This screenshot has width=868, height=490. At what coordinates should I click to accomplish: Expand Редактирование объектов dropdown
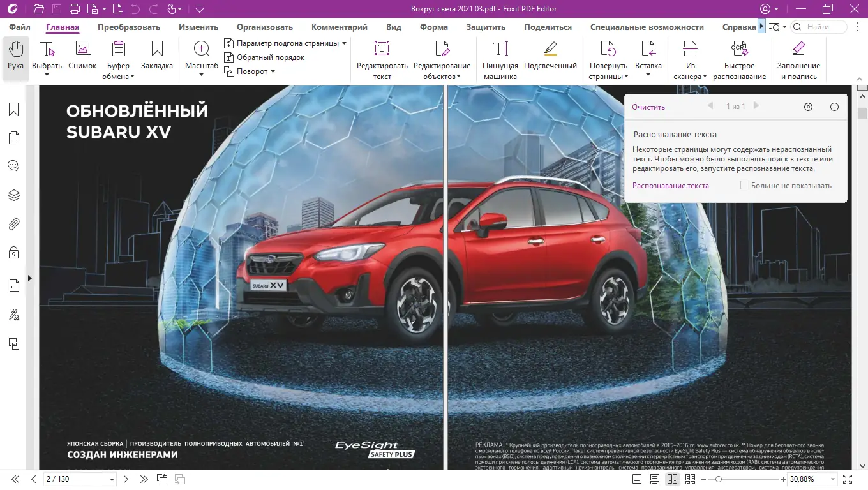click(x=459, y=77)
